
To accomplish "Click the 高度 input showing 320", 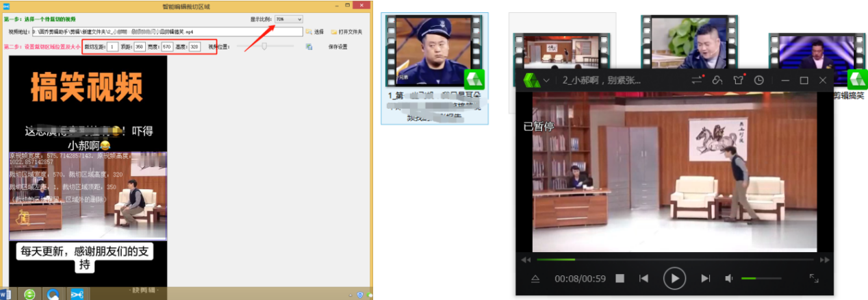I will pos(194,47).
